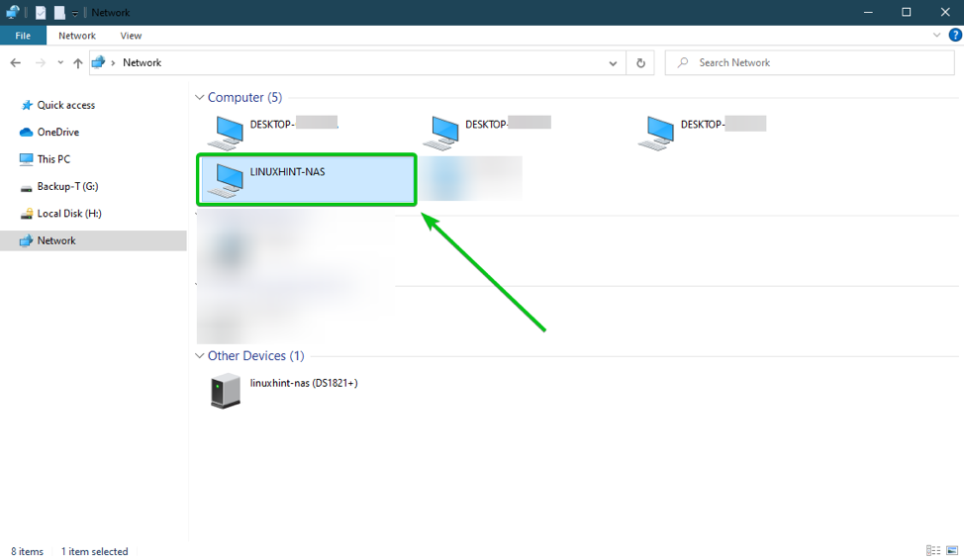Minimize the Network window
964x560 pixels.
(868, 12)
